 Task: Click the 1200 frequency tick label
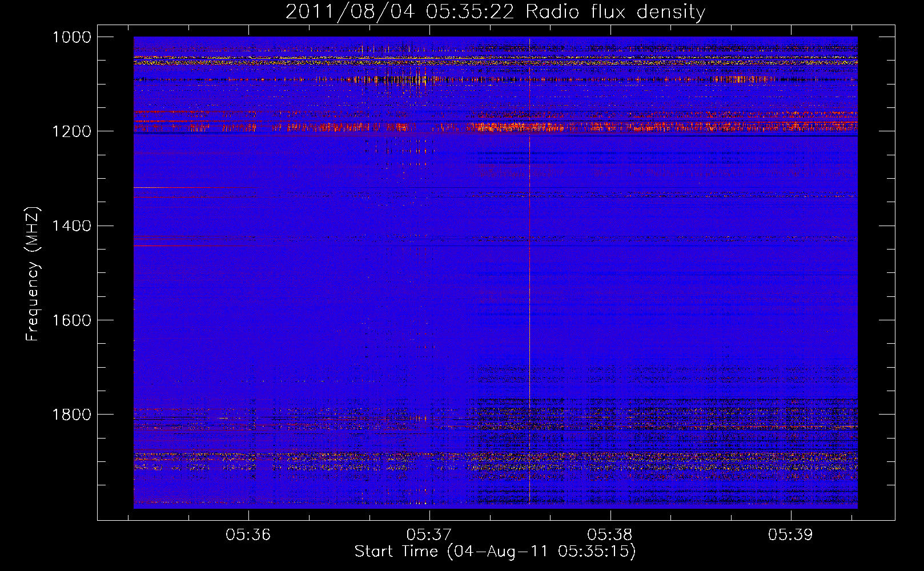click(71, 131)
